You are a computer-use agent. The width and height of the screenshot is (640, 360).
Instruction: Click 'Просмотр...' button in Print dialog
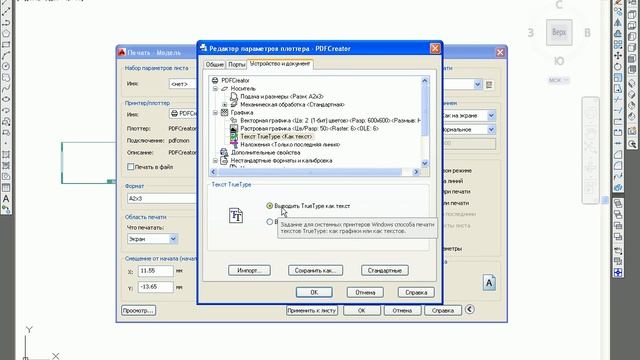[138, 311]
